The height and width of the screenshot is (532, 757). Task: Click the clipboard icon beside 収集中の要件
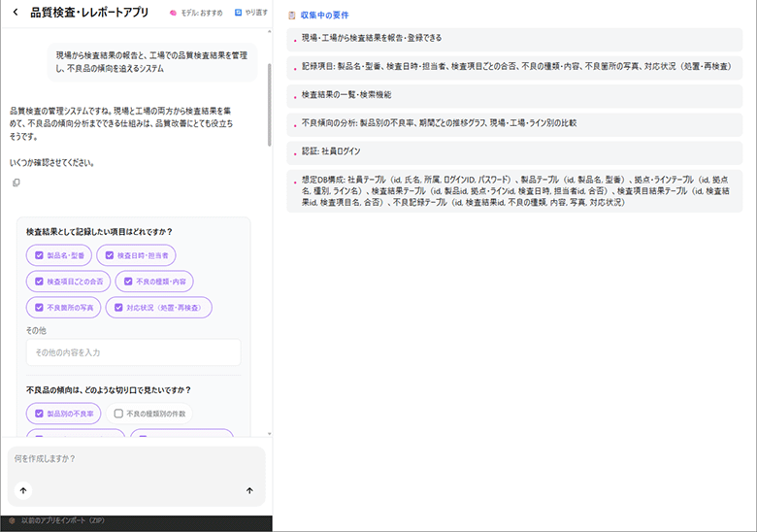pyautogui.click(x=291, y=16)
